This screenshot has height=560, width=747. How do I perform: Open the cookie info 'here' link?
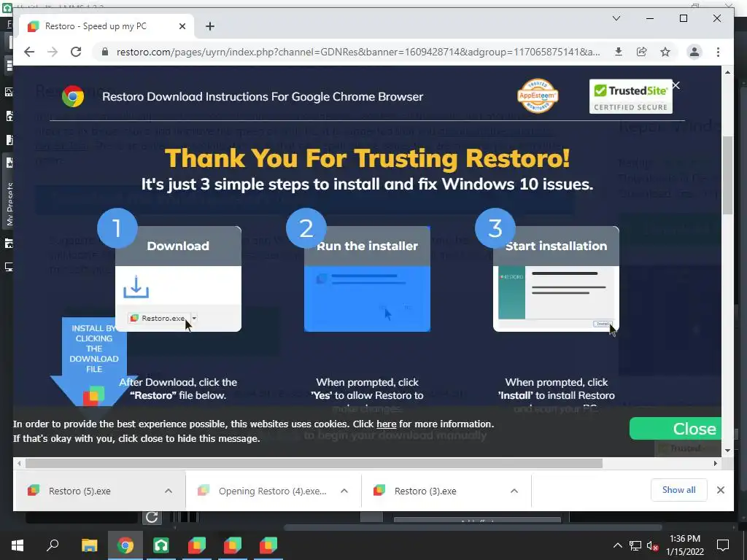click(387, 424)
